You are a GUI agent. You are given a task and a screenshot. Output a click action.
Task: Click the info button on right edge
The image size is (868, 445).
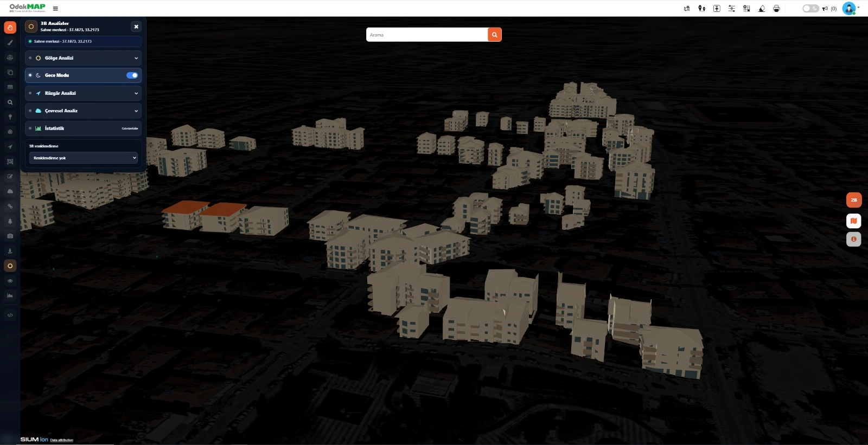coord(854,239)
